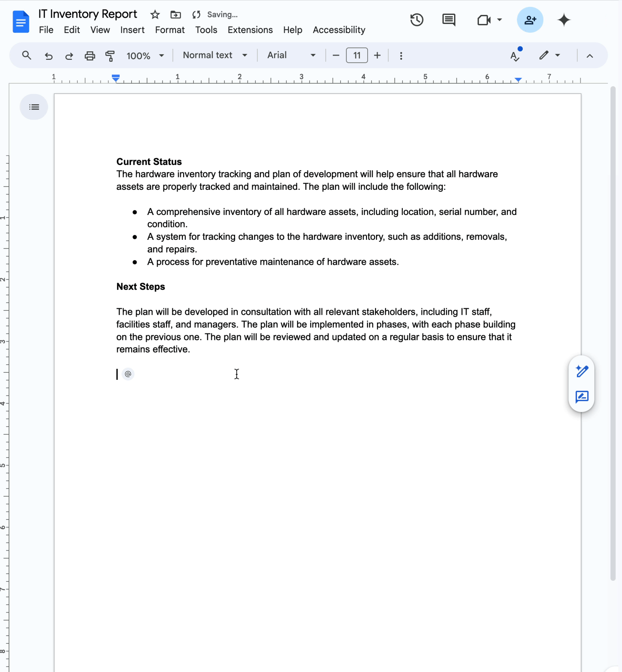
Task: Open the zoom 100% dropdown
Action: (145, 56)
